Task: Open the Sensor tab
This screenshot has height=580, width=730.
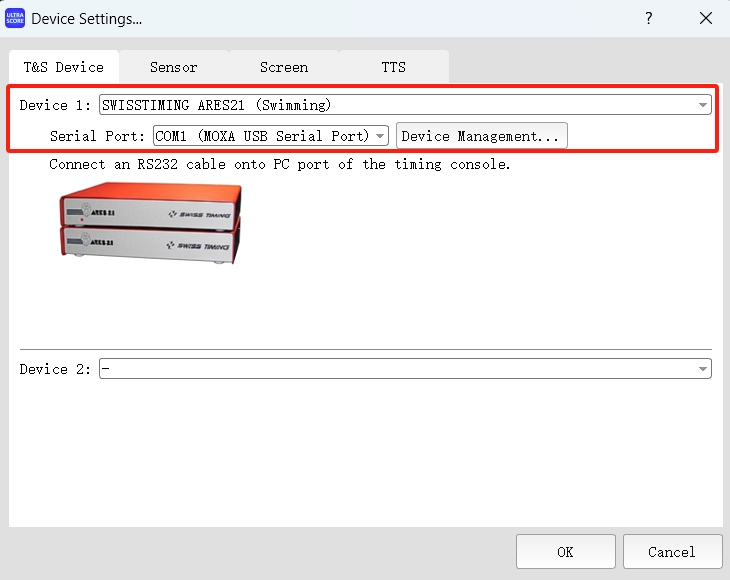Action: tap(174, 67)
